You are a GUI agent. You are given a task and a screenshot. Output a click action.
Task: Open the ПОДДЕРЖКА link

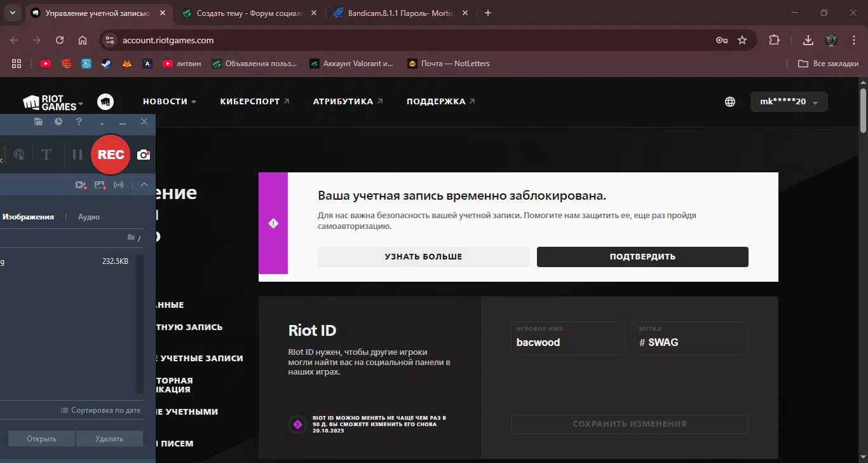441,102
